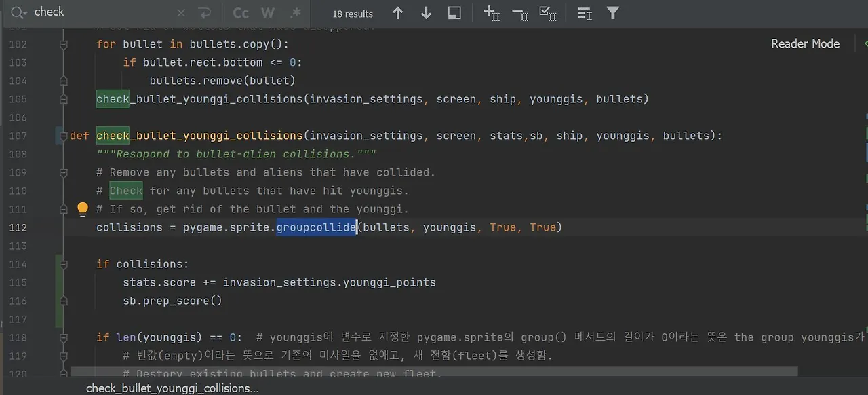
Task: Click "bullet.rect.bottom" on line 103
Action: [x=203, y=62]
